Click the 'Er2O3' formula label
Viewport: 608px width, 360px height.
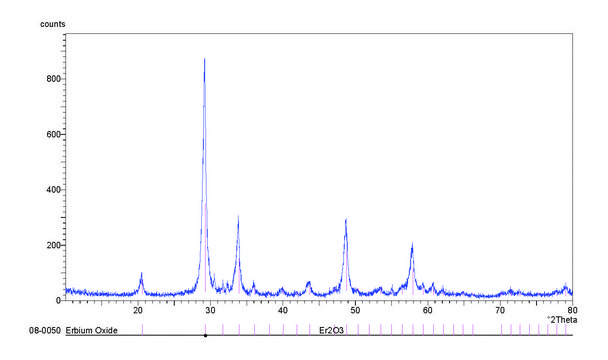click(x=331, y=331)
